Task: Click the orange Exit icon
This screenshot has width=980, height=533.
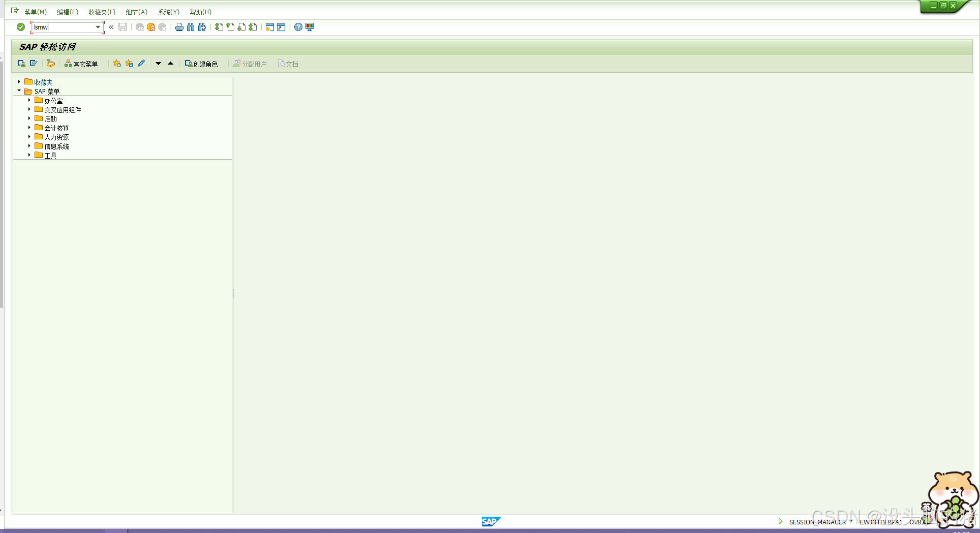Action: [x=151, y=27]
